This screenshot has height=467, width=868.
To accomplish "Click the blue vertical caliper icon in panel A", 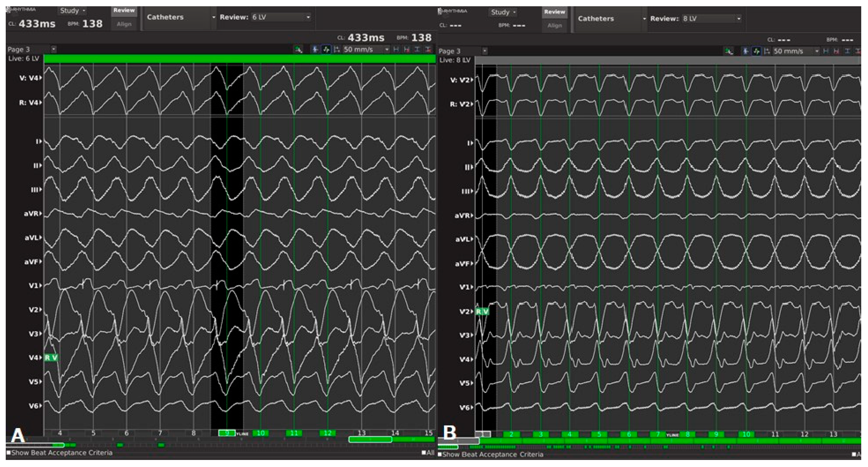I will tap(315, 50).
